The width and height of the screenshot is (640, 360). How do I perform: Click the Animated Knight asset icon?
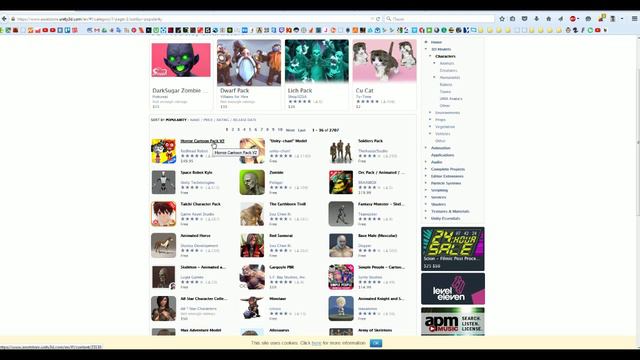coord(341,309)
